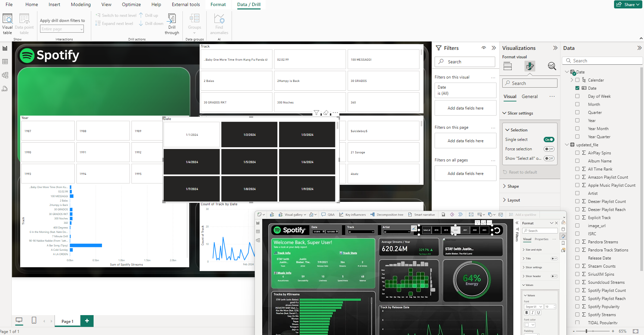The height and width of the screenshot is (335, 644).
Task: Expand the Shape section
Action: (x=505, y=186)
